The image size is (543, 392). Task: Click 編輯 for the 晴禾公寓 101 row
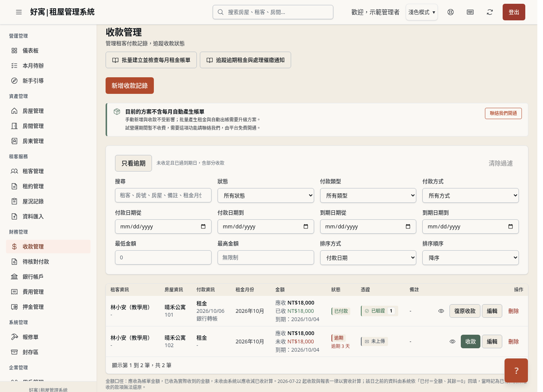[492, 311]
